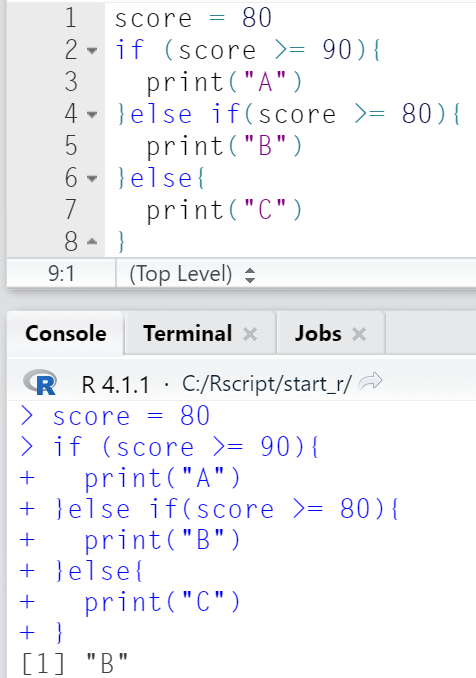Viewport: 476px width, 678px height.
Task: Click print("C") in the console
Action: click(x=162, y=602)
